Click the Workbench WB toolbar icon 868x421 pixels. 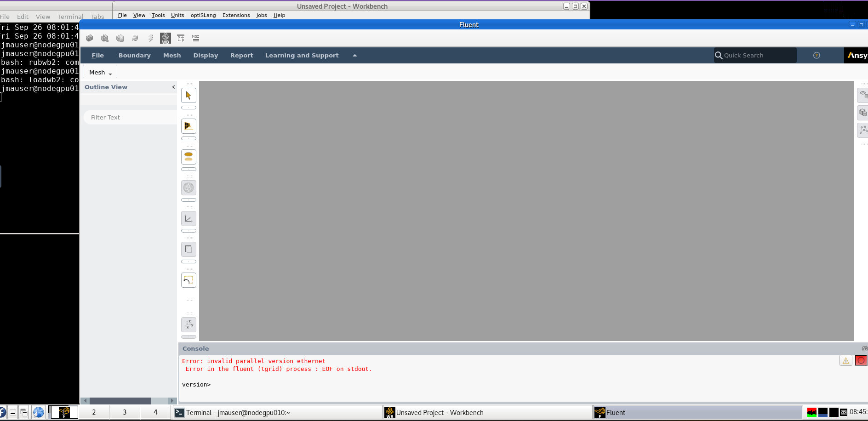pyautogui.click(x=166, y=38)
